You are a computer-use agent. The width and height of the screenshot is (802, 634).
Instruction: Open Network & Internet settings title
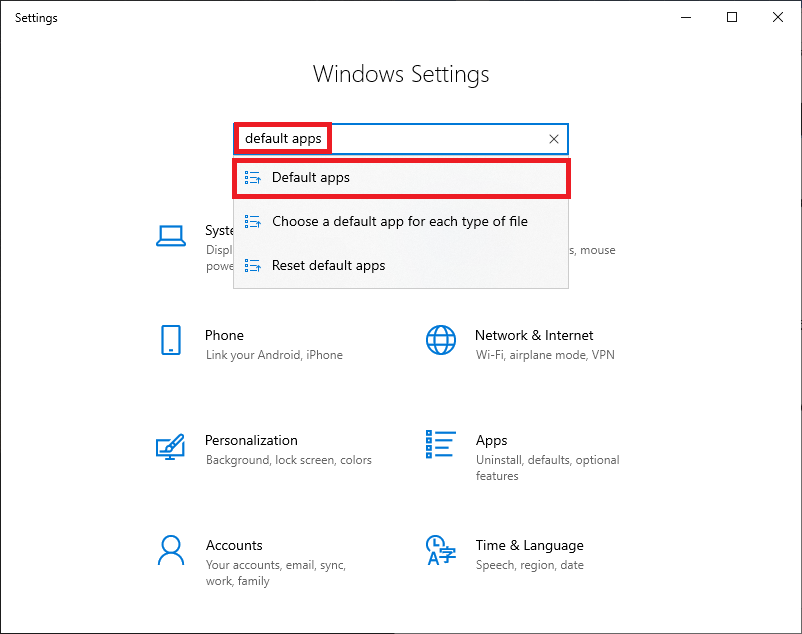534,335
